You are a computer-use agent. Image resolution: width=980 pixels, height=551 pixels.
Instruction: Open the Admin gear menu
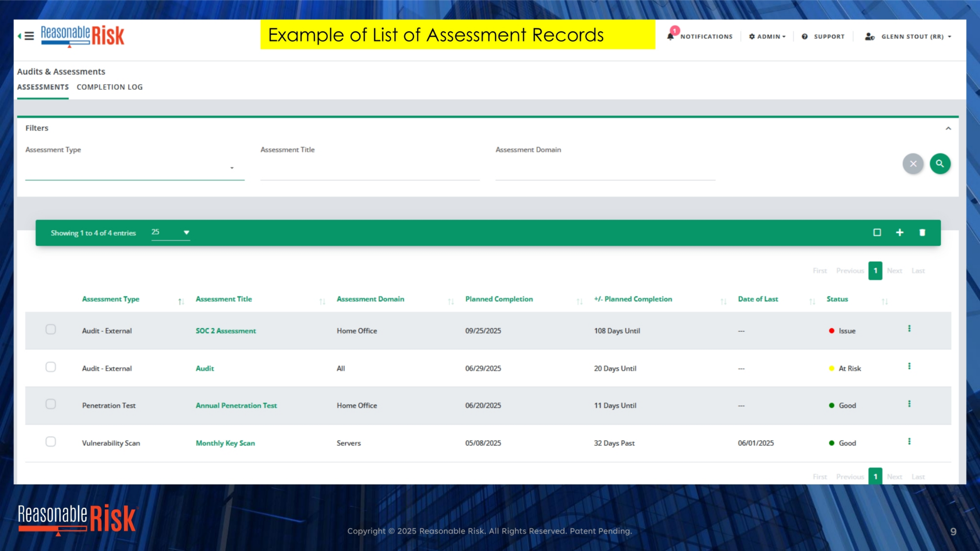(767, 36)
